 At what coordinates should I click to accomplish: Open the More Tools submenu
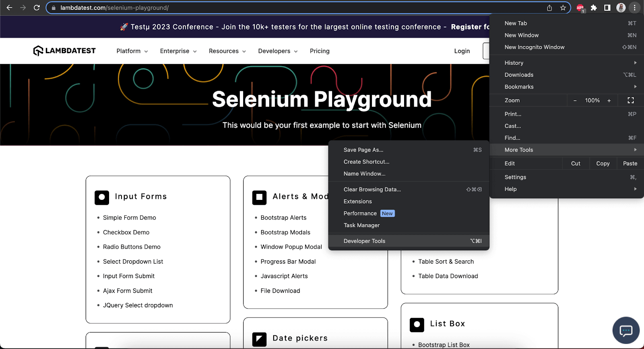(567, 150)
